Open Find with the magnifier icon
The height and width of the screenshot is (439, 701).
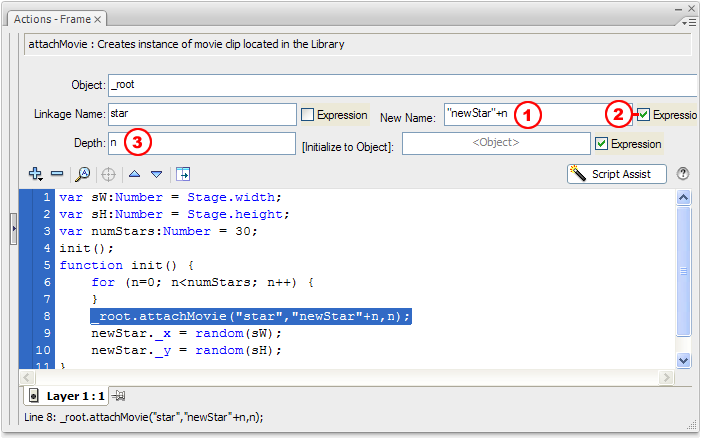click(x=83, y=173)
